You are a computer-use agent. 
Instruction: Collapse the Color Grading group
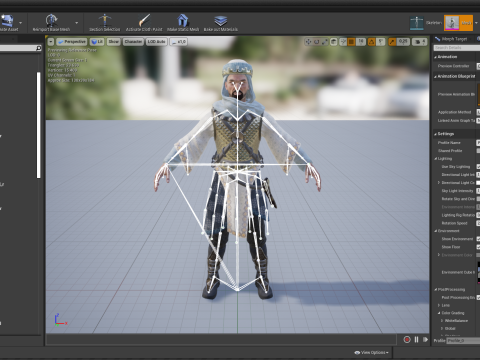(x=439, y=313)
